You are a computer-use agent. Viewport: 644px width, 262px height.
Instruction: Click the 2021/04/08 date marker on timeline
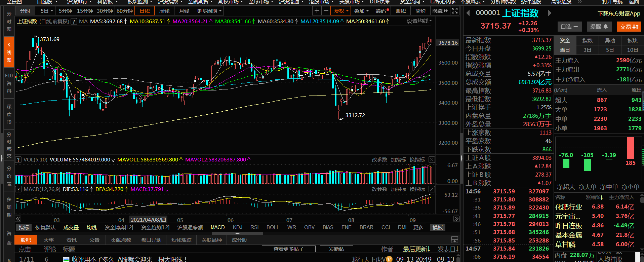pos(148,220)
